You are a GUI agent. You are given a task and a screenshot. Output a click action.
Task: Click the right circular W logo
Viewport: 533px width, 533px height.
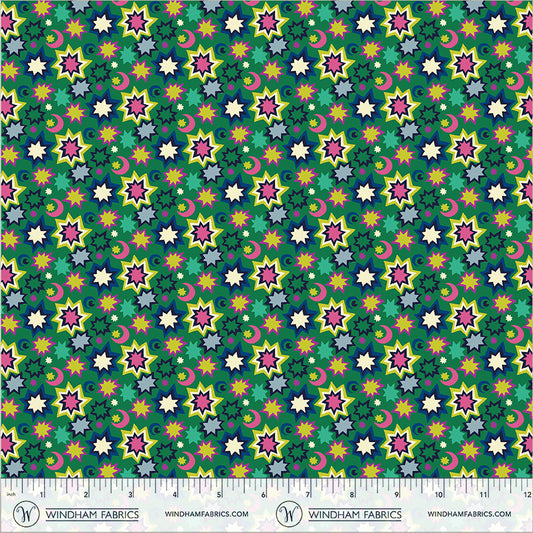click(x=289, y=514)
